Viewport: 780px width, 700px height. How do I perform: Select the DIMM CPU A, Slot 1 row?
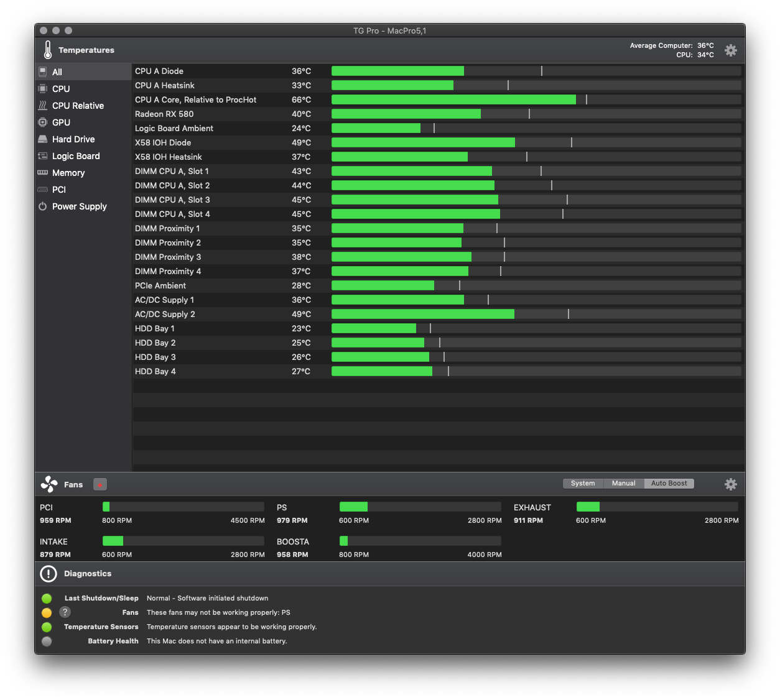(x=439, y=171)
